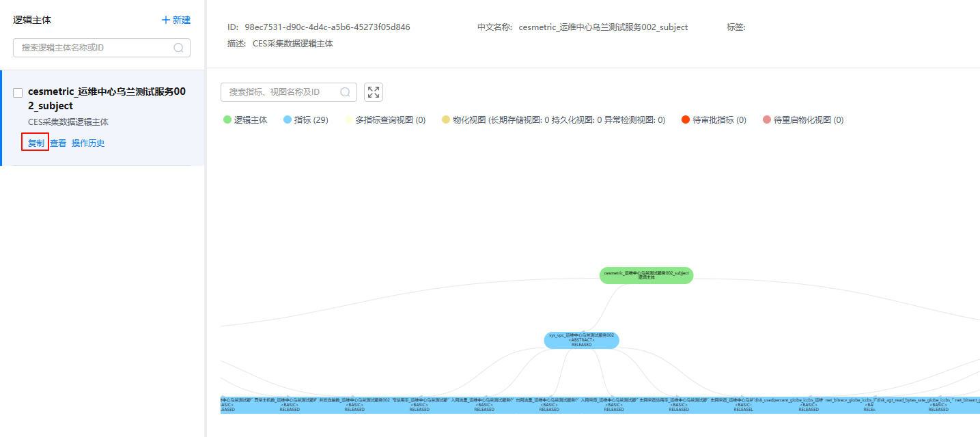Open the 查看 link for the subject
Image resolution: width=980 pixels, height=437 pixels.
click(58, 143)
